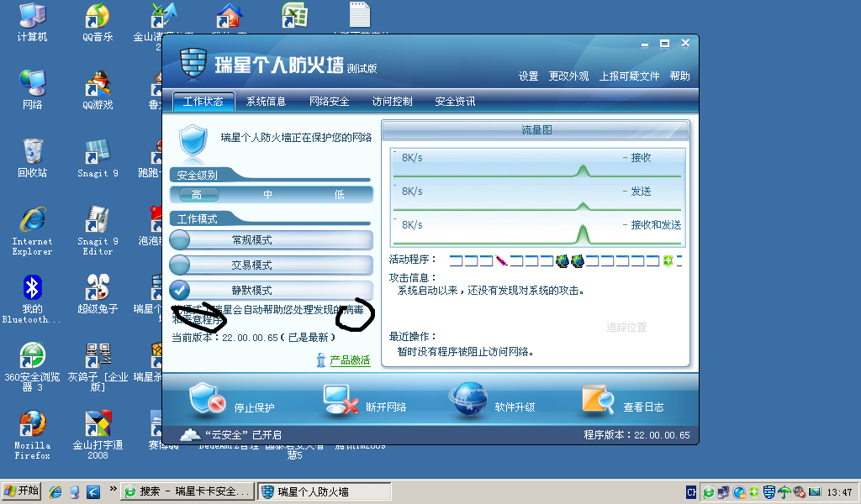Enable 常规模式 working mode
The width and height of the screenshot is (861, 504).
[271, 240]
